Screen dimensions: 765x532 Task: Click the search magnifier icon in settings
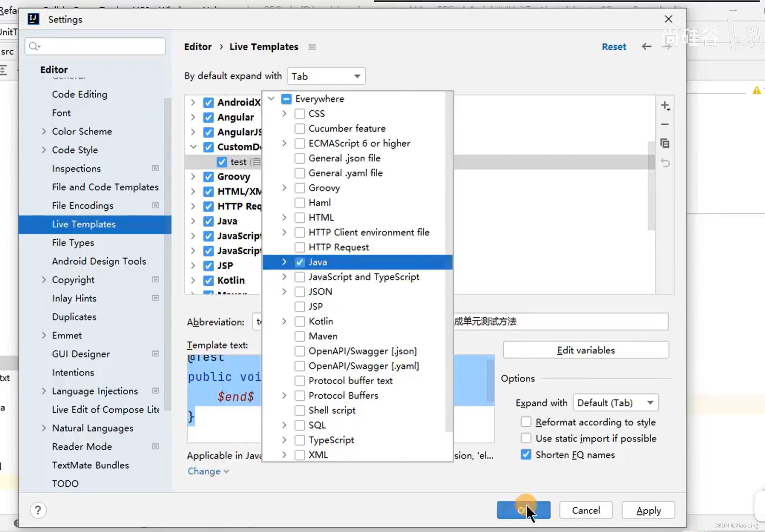34,46
